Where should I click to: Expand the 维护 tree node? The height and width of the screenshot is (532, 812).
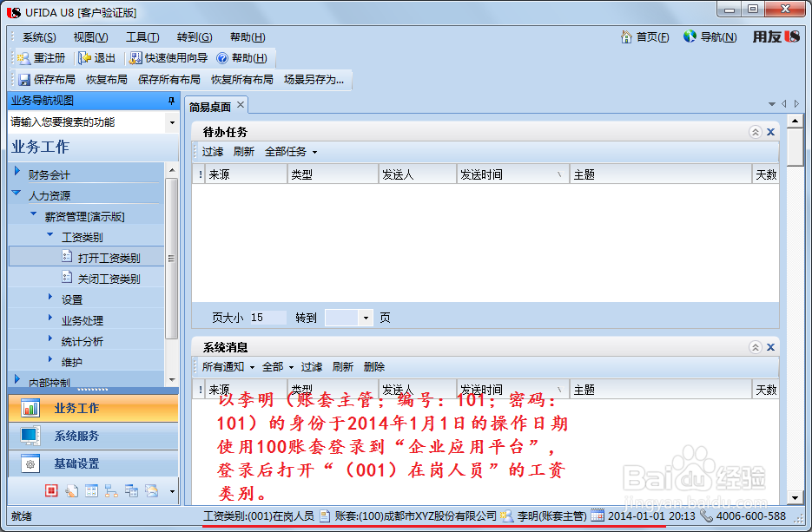coord(50,358)
